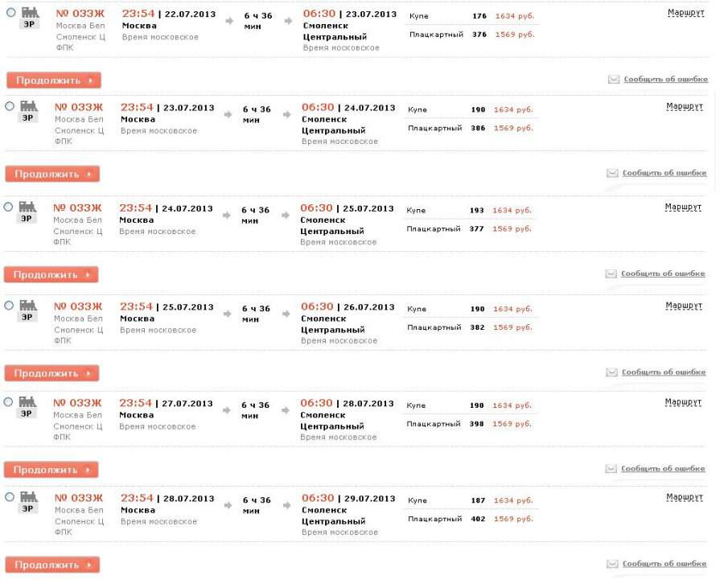
Task: Open the Сообщить об ошибке link below the 23.07.2013 train
Action: coord(664,173)
